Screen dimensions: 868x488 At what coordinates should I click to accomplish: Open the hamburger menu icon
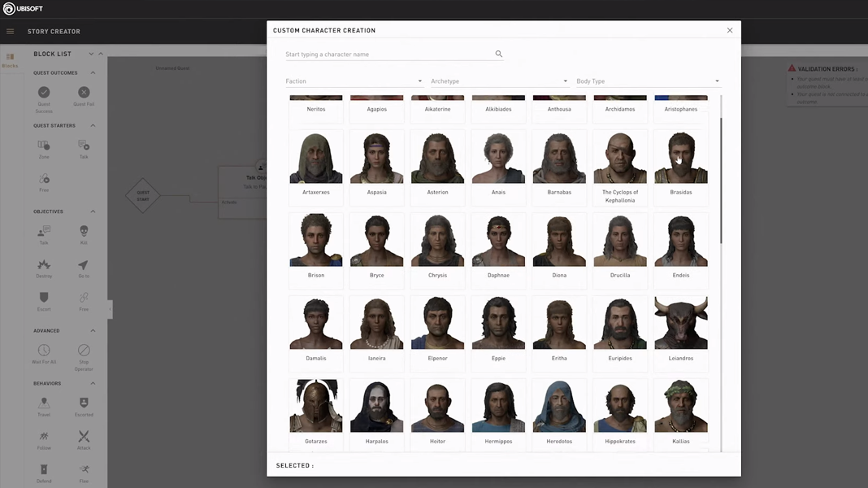pos(10,32)
